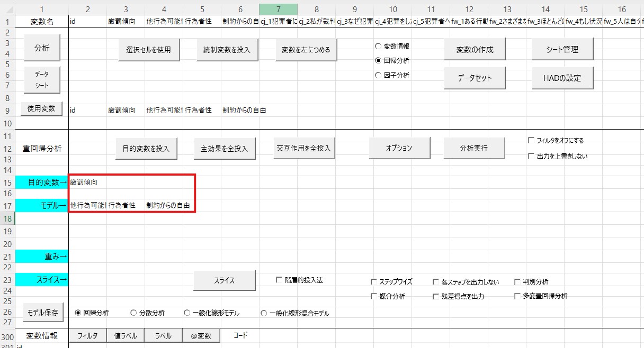Select the 因子分析 radio button

378,76
